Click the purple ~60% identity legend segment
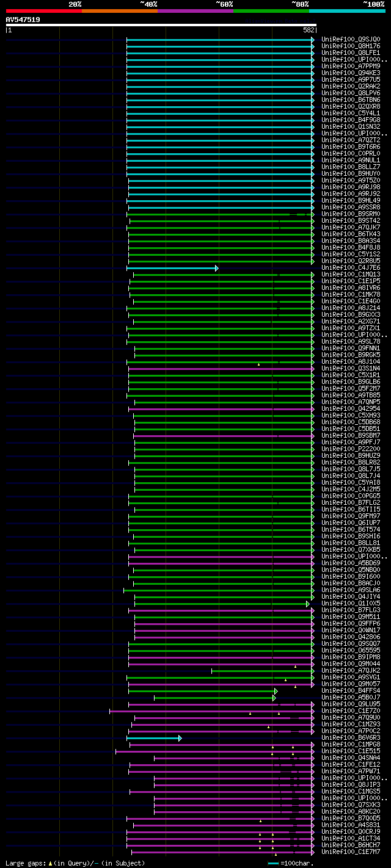 (x=195, y=10)
